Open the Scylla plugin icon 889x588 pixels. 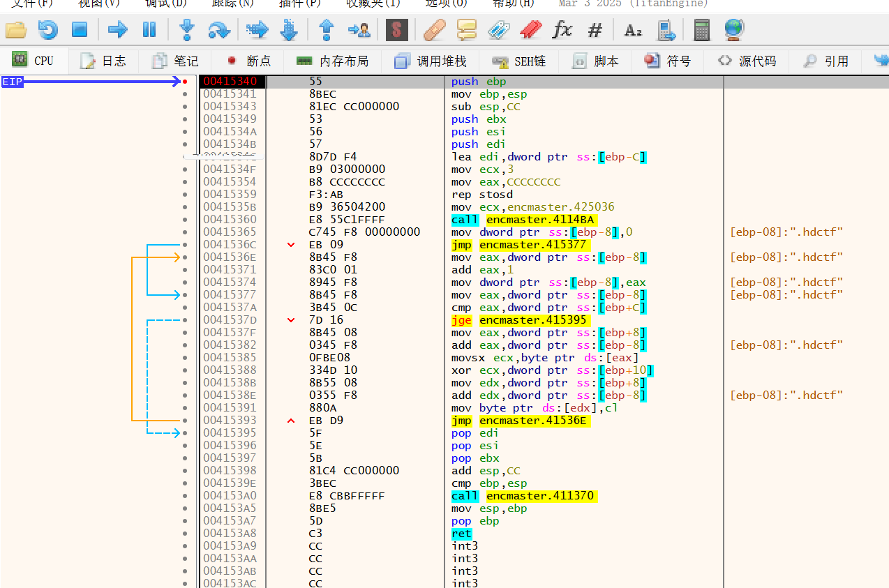tap(396, 29)
